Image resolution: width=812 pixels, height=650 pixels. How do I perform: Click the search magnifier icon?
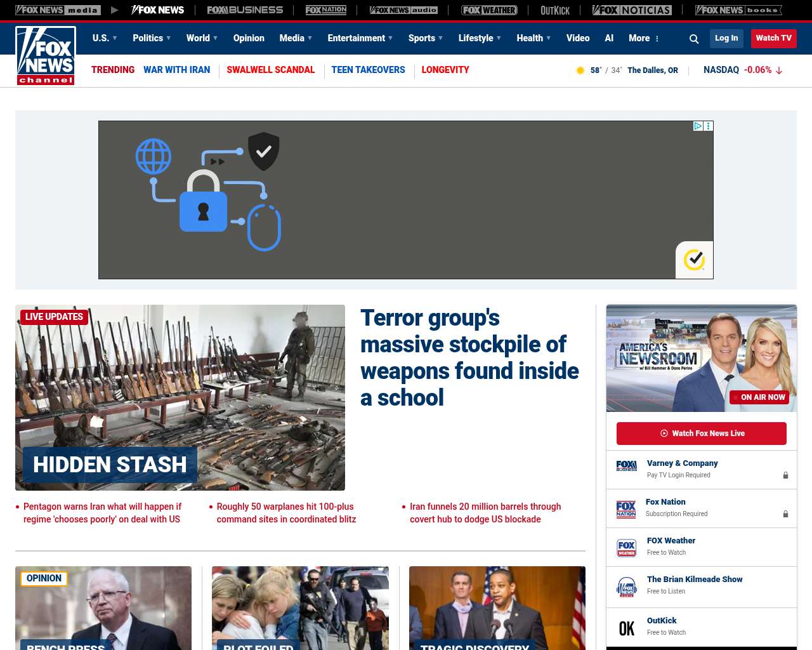coord(694,39)
